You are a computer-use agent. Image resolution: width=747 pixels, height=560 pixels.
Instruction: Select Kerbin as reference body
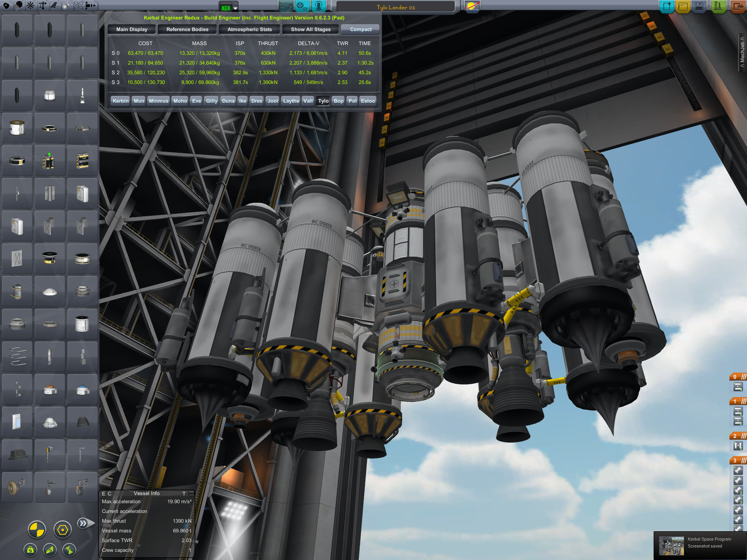pyautogui.click(x=121, y=101)
